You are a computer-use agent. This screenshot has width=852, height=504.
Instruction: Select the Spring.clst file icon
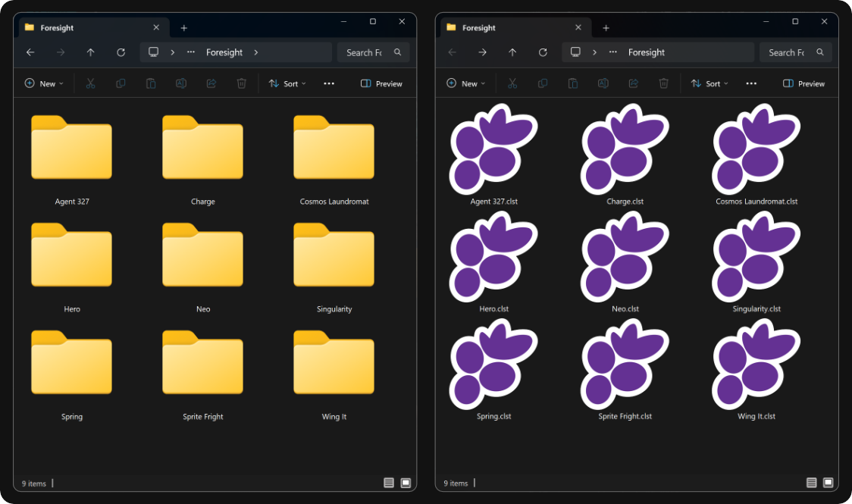point(493,365)
